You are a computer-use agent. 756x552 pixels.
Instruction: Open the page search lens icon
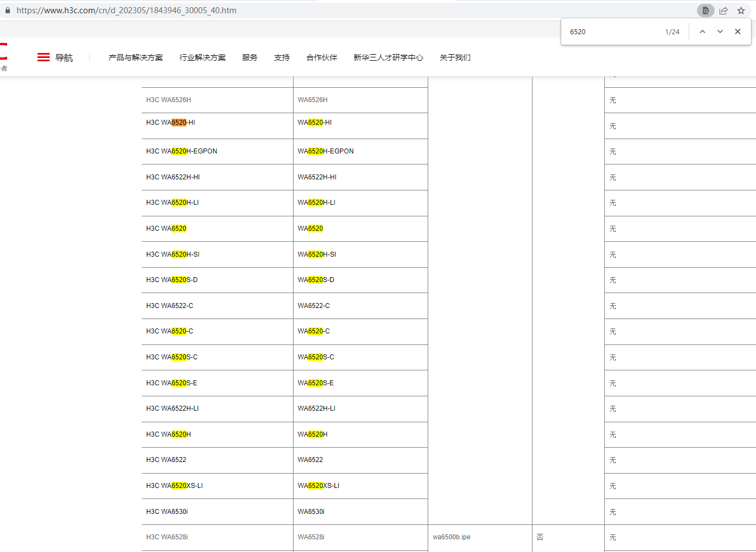click(x=705, y=10)
